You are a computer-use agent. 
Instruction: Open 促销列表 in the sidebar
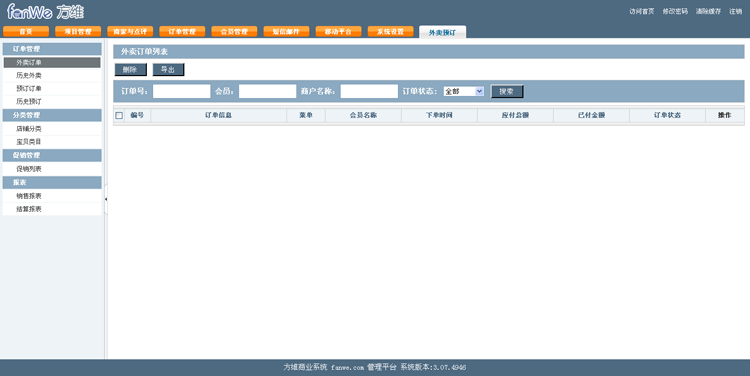52,169
